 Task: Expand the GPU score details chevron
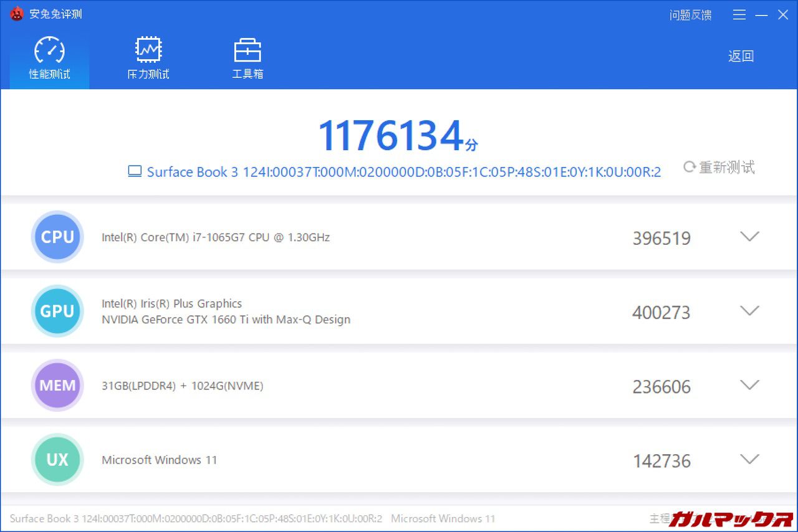pyautogui.click(x=749, y=311)
